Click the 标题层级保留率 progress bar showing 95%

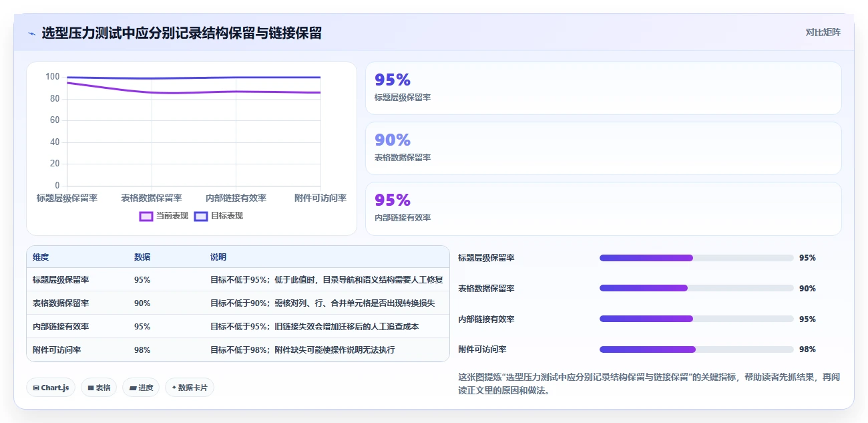[696, 258]
